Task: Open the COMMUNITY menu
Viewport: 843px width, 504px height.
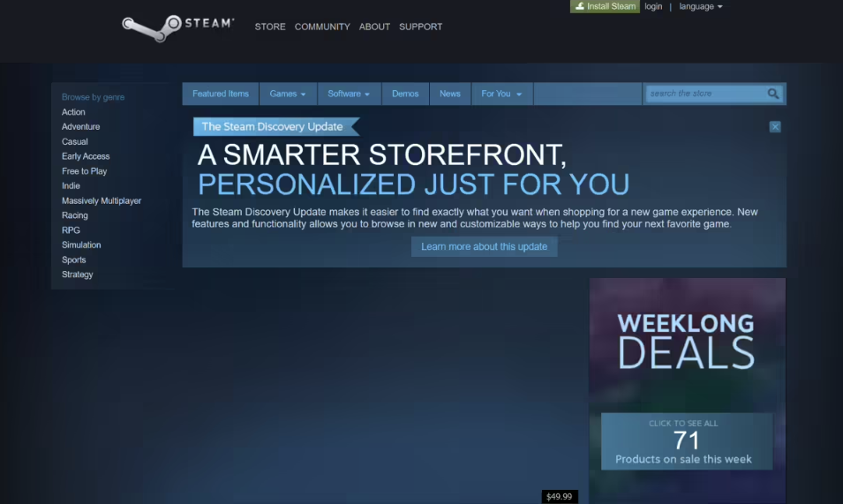Action: coord(322,26)
